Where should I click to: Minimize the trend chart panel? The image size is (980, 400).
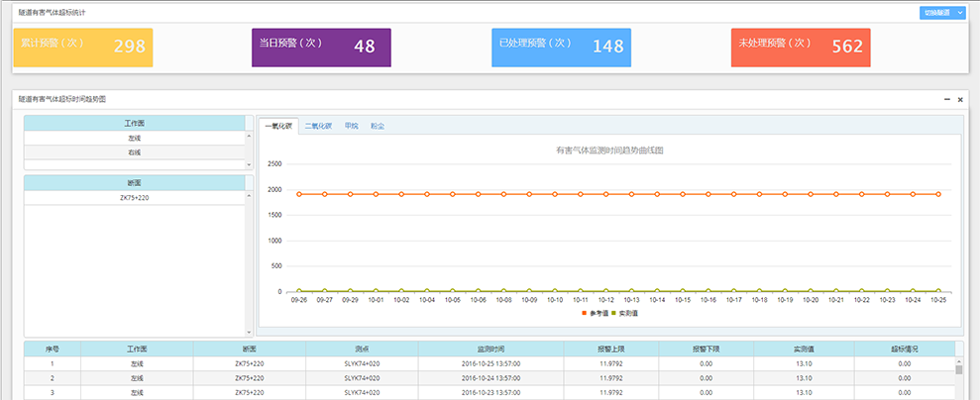coord(945,99)
